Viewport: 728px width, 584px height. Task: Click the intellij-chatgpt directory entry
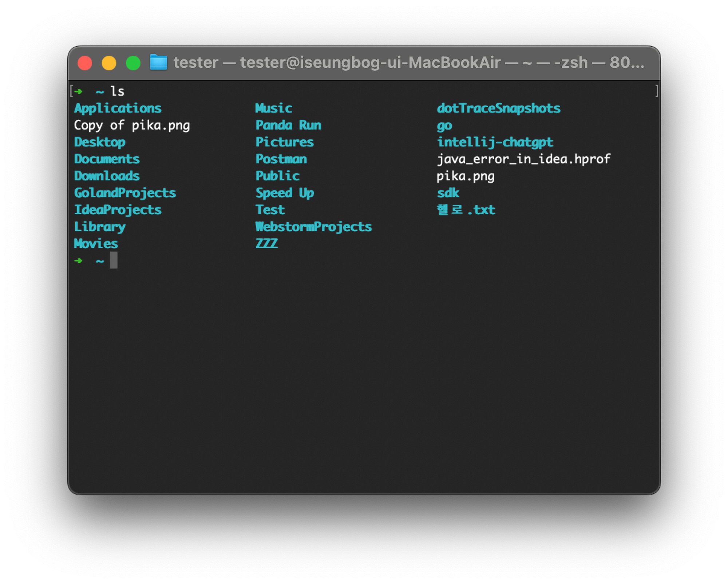coord(495,142)
